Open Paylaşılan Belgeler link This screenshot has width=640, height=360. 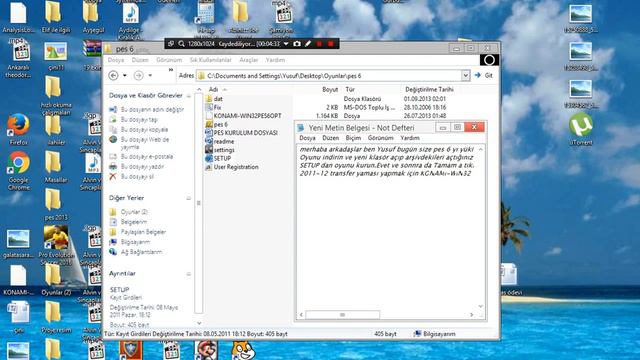pos(143,232)
